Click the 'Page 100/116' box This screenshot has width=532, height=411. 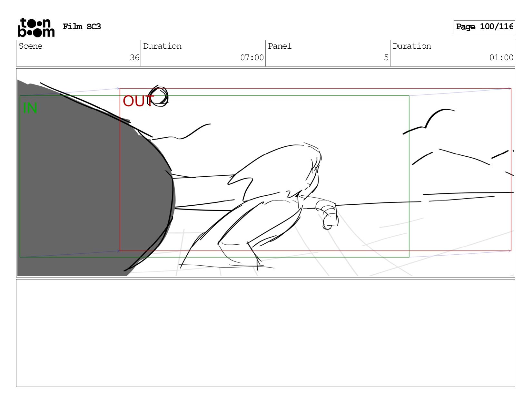click(x=484, y=27)
